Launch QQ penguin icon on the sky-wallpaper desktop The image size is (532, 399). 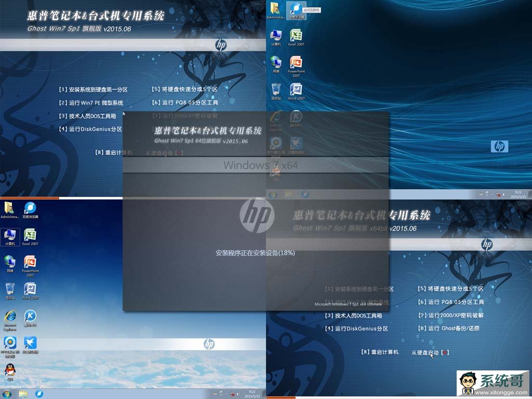[x=10, y=372]
